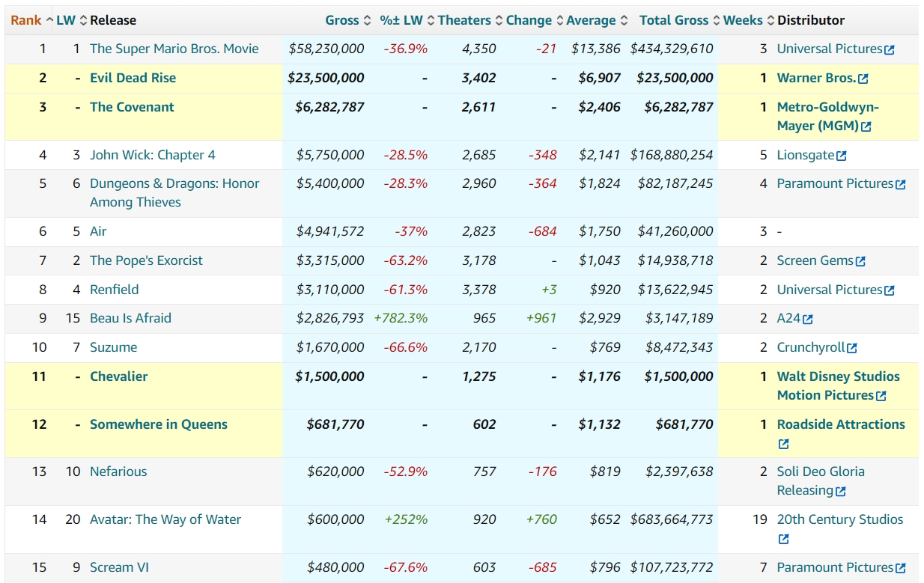Select the $23,500,000 gross cell for Evil Dead Rise

tap(326, 78)
